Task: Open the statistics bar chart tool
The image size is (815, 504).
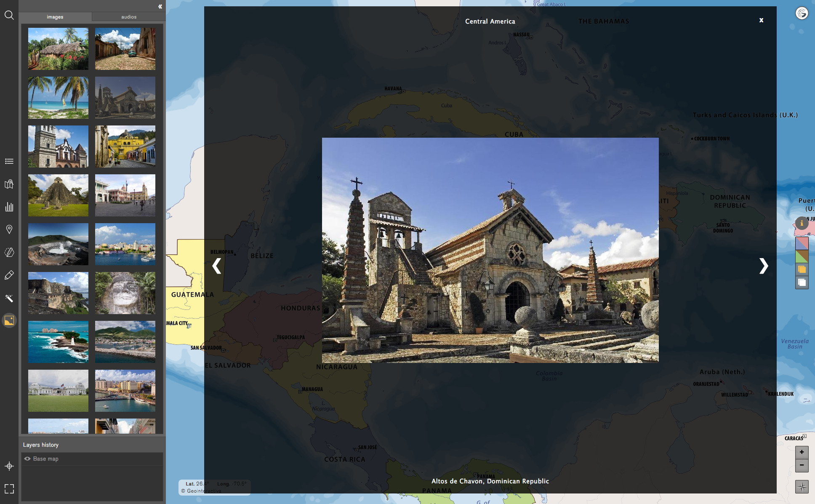Action: point(9,207)
